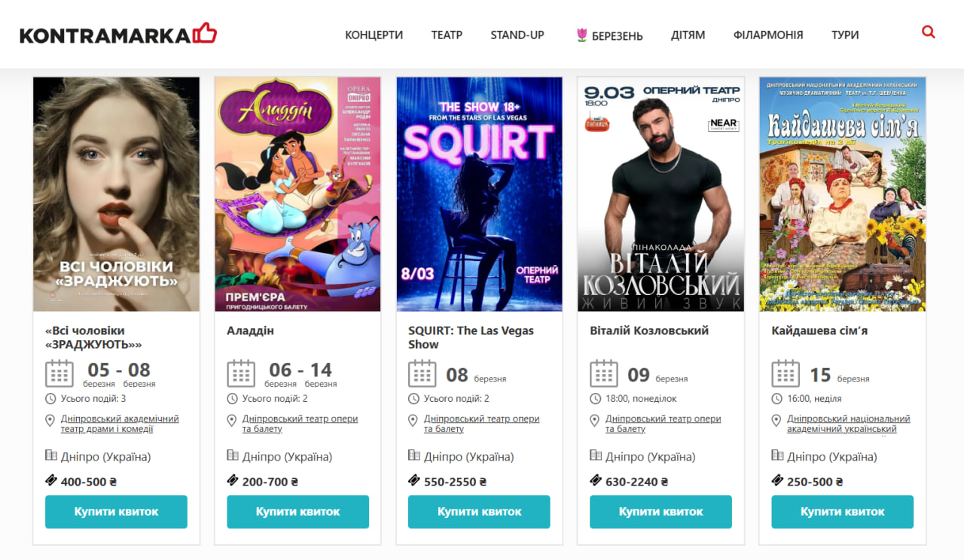Viewport: 964px width, 560px height.
Task: Open the Всі чоловіки зраджують poster
Action: click(116, 194)
